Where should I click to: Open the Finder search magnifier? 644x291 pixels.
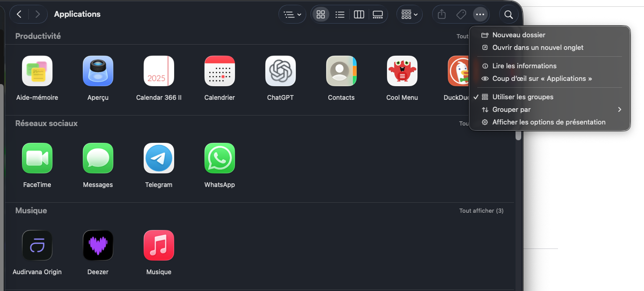(508, 14)
